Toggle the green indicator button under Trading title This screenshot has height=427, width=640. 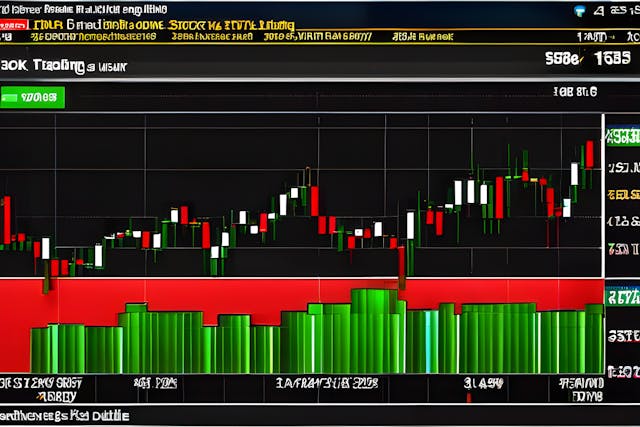32,97
